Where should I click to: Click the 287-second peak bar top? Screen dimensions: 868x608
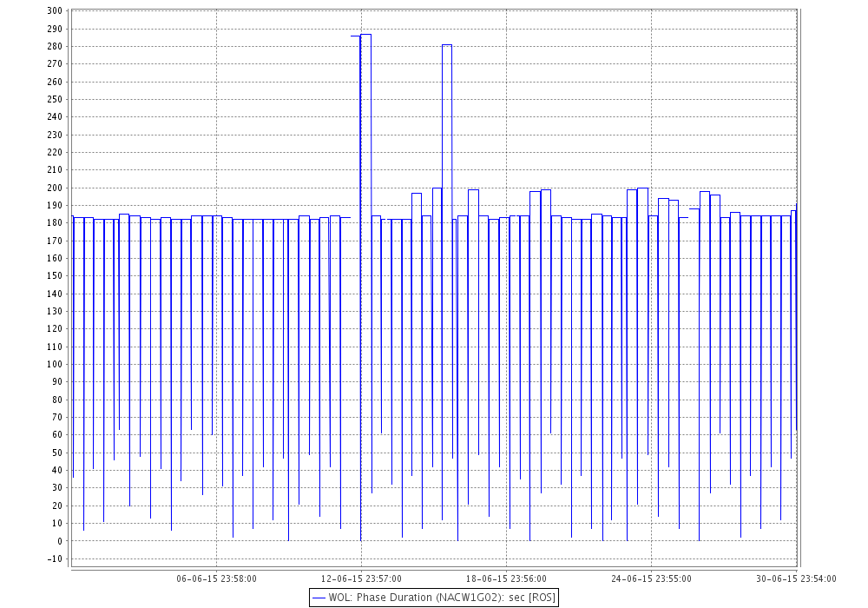coord(366,35)
